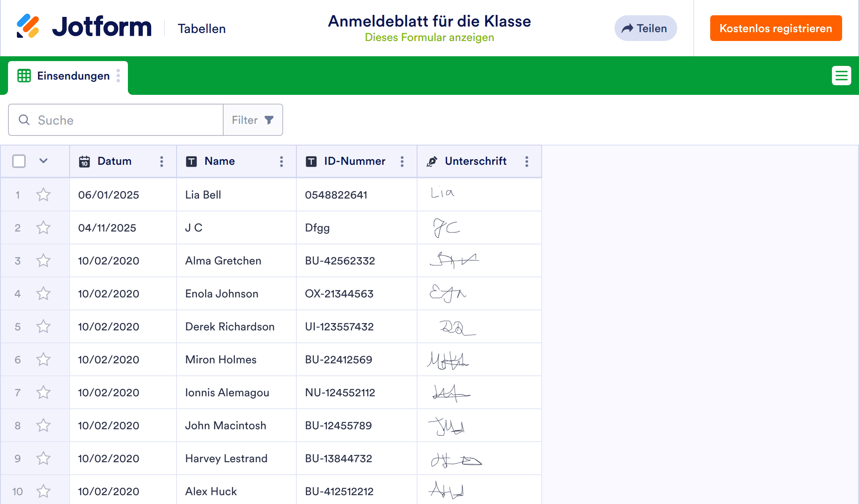Click the calendar icon in the Datum header
This screenshot has width=859, height=504.
84,161
